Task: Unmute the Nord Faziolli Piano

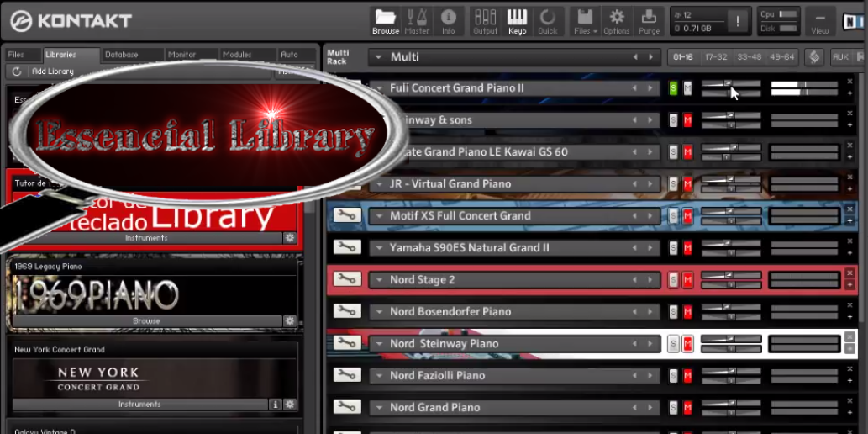Action: pos(687,376)
